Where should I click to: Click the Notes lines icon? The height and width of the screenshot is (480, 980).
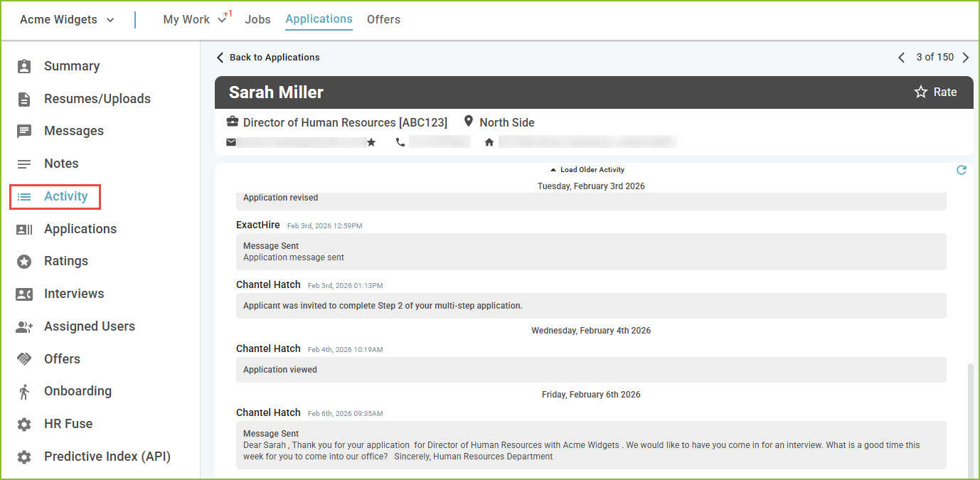(24, 164)
